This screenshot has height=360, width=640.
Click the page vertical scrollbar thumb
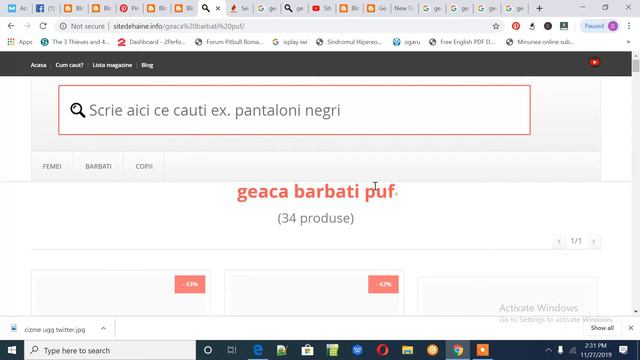pyautogui.click(x=636, y=66)
